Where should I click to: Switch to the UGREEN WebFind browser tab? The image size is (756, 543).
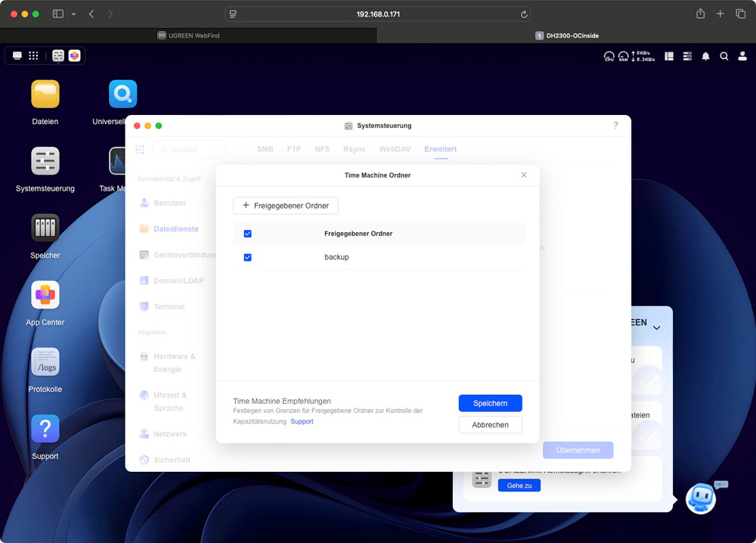(189, 36)
